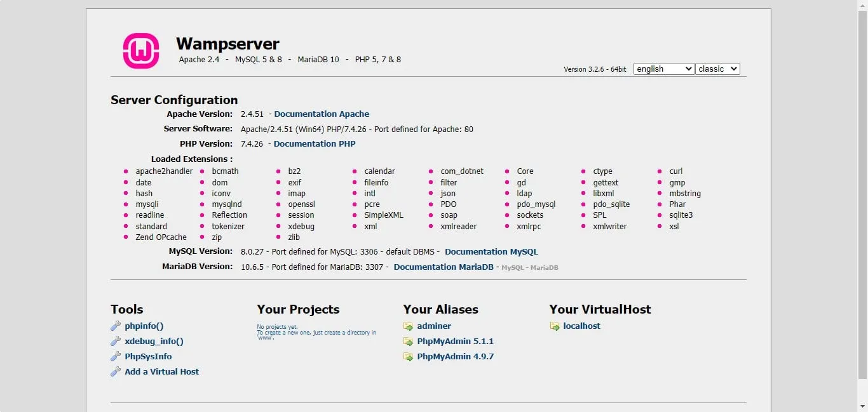Viewport: 868px width, 412px height.
Task: Click the wrench icon beside xdebug_info()
Action: point(116,342)
